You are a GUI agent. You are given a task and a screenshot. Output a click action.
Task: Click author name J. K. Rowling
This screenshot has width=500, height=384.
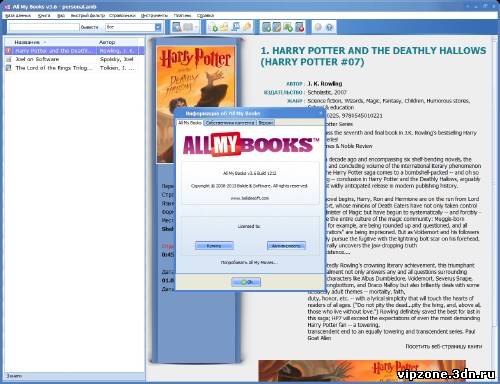pos(325,84)
